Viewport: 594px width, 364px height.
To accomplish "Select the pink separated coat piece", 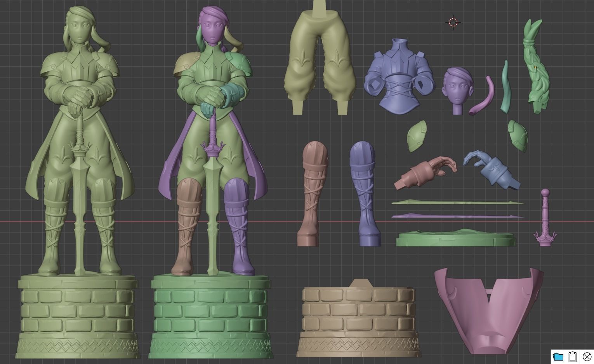I will coord(488,310).
